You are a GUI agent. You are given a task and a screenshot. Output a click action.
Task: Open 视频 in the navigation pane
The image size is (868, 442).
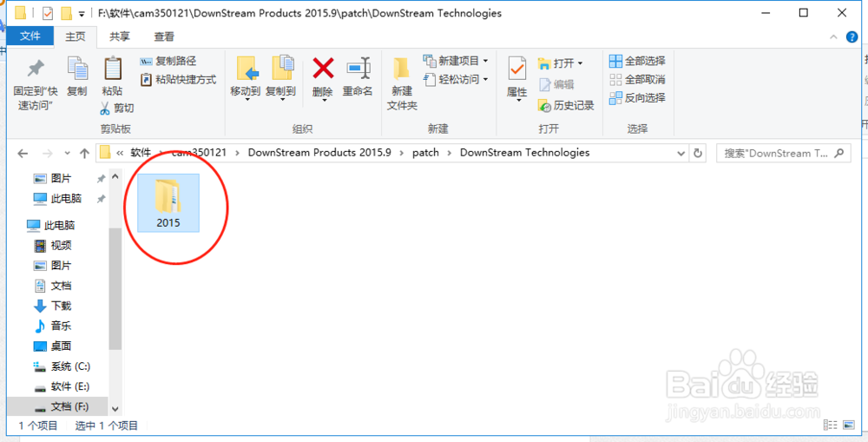[x=52, y=246]
